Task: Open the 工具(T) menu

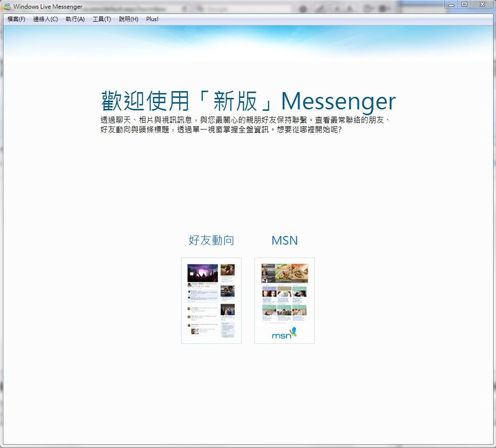Action: click(102, 19)
